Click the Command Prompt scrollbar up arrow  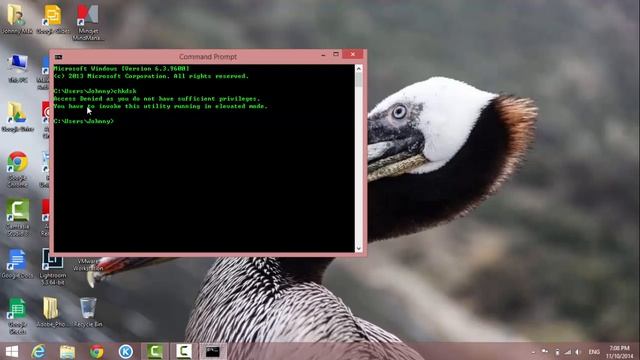click(359, 69)
